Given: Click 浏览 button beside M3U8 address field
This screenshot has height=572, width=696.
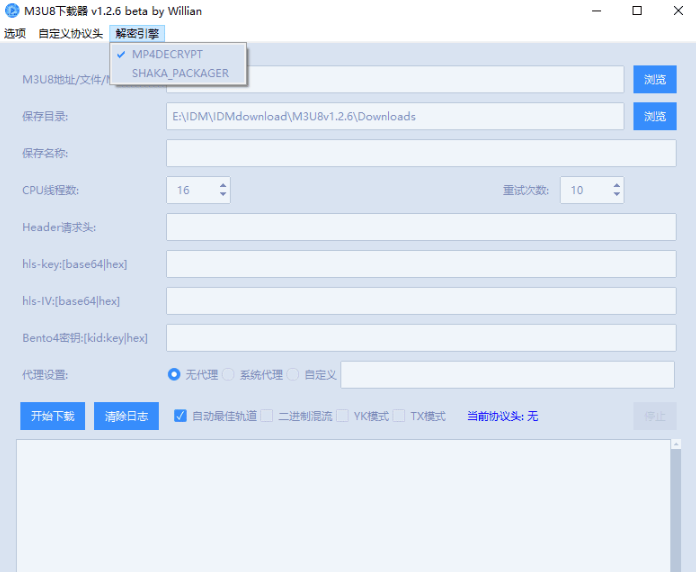Looking at the screenshot, I should (654, 79).
